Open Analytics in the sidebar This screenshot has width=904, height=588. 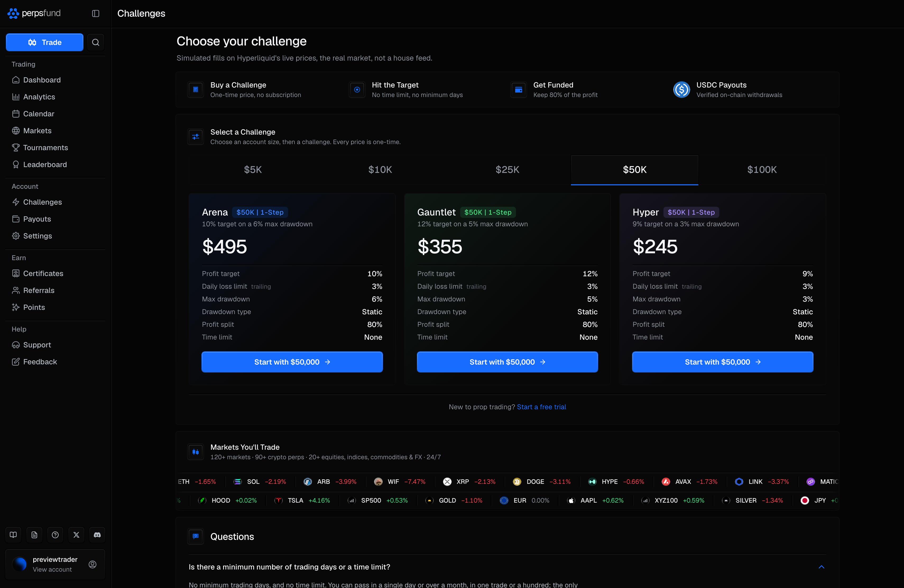coord(55,97)
